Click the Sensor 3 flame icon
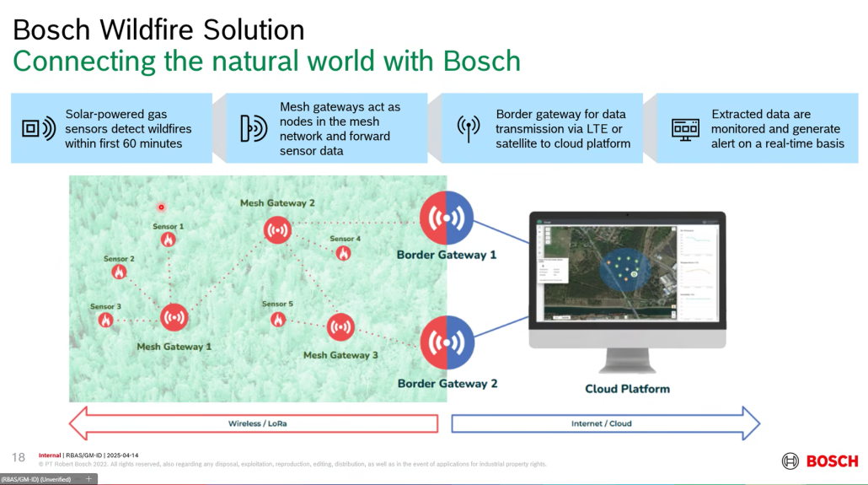Image resolution: width=868 pixels, height=485 pixels. (105, 320)
